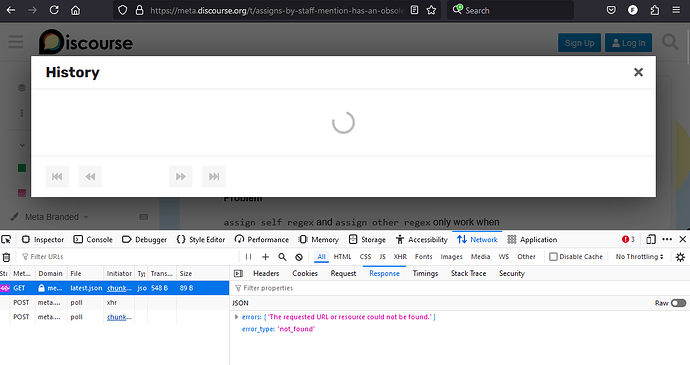Go to previous revision in History
The image size is (690, 365).
[x=90, y=177]
